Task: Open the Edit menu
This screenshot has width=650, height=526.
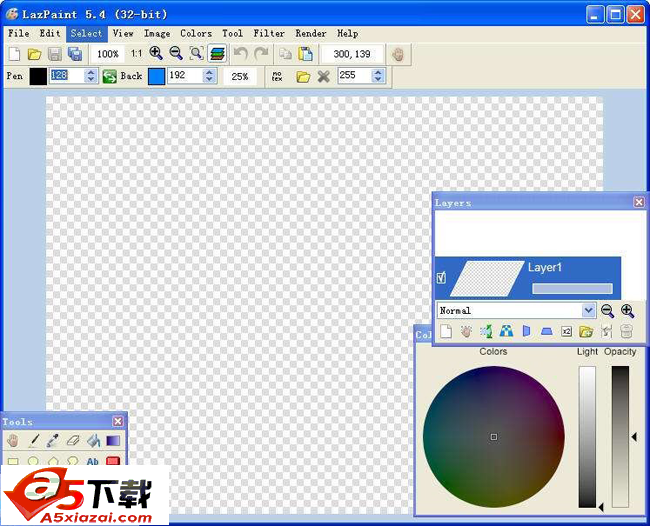Action: pos(50,34)
